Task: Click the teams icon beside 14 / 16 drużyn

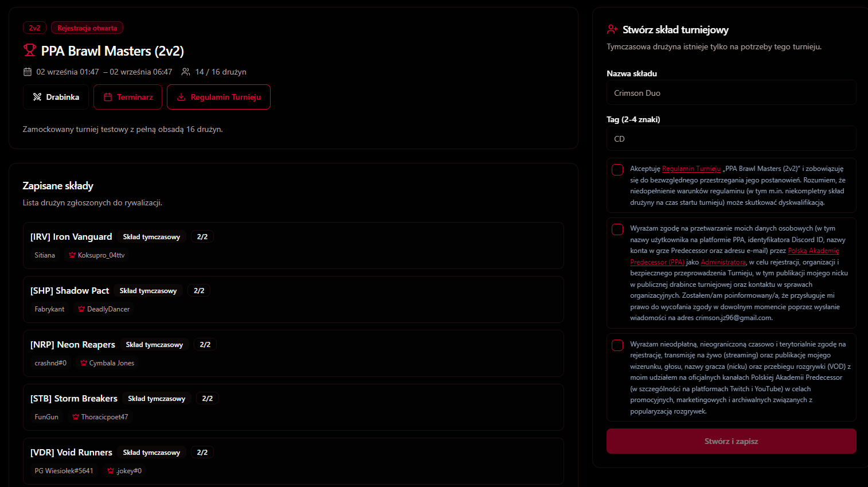Action: (x=186, y=72)
